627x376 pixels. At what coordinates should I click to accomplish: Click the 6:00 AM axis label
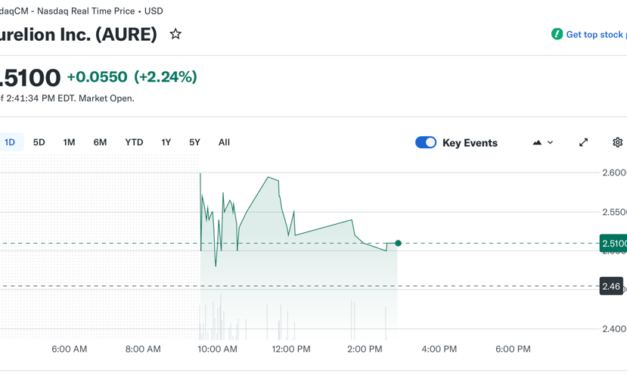pyautogui.click(x=69, y=349)
